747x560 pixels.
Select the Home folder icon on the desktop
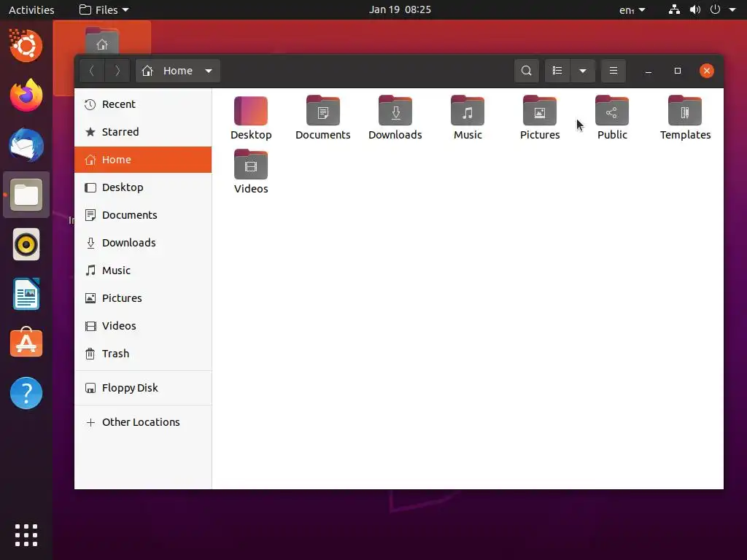102,41
